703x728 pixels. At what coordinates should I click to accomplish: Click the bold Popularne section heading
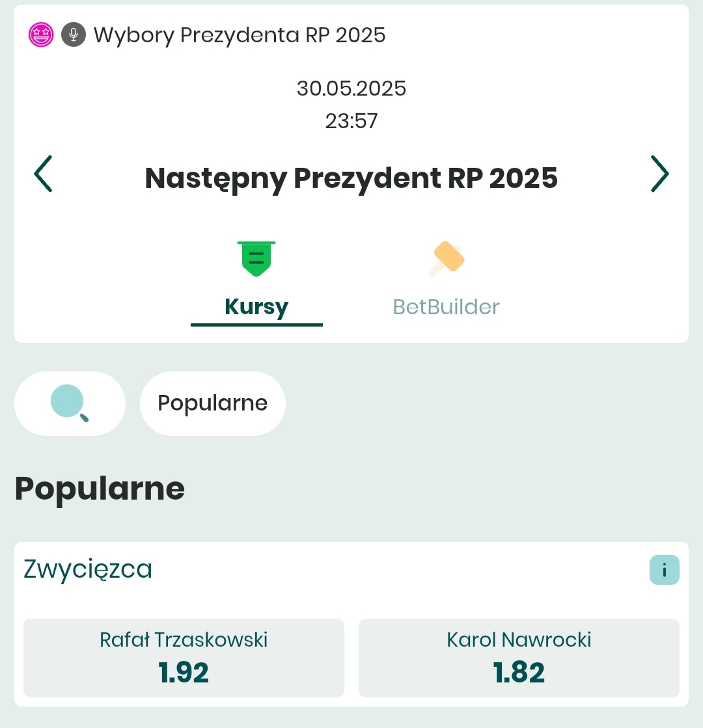click(100, 489)
